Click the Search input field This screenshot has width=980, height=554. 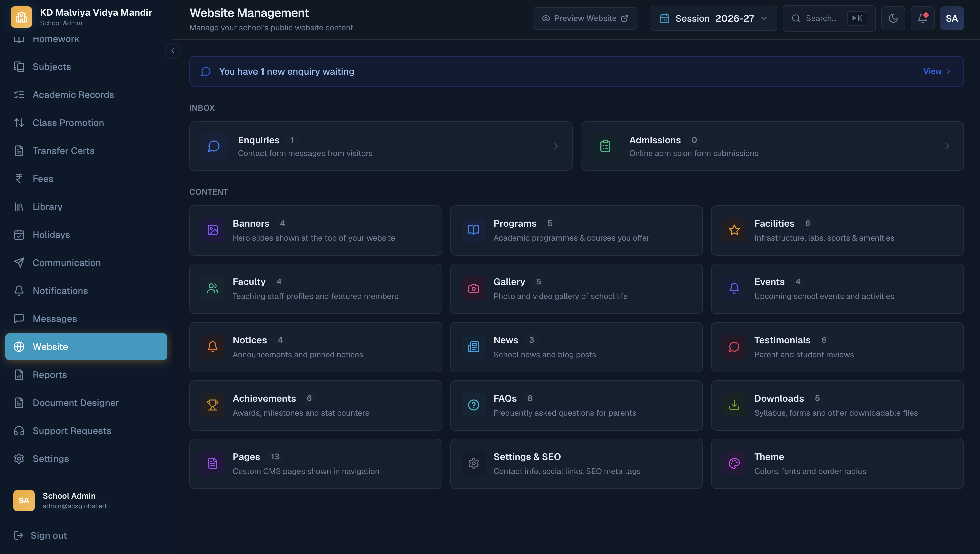point(829,18)
